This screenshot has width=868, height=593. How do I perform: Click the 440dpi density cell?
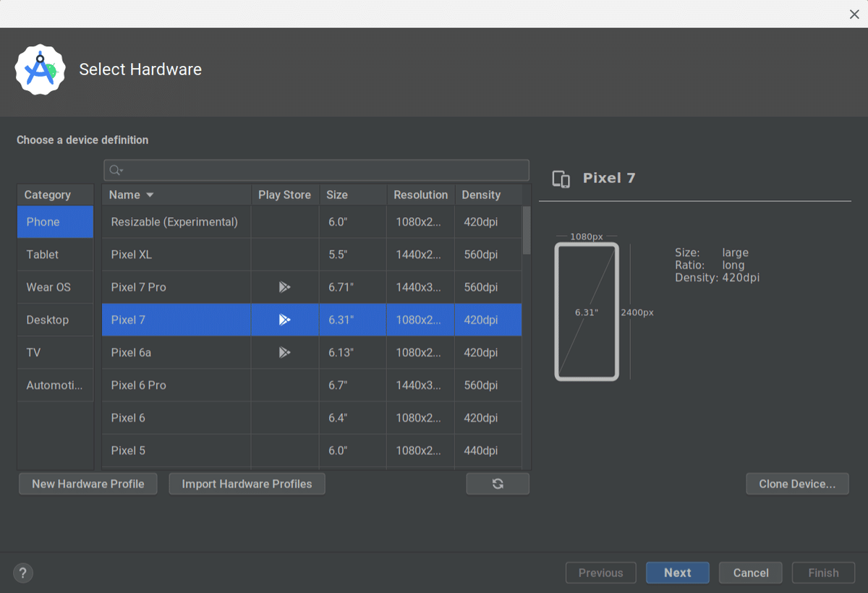tap(488, 450)
